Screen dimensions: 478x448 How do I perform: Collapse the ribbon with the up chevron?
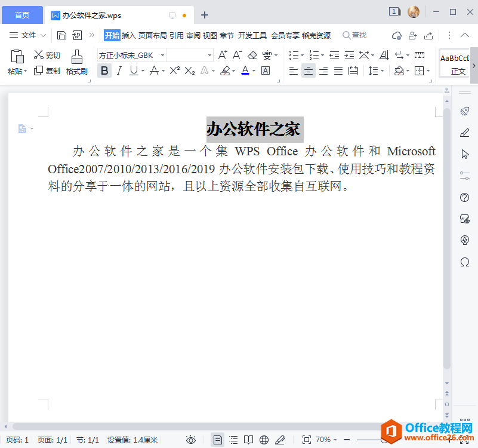pyautogui.click(x=465, y=35)
